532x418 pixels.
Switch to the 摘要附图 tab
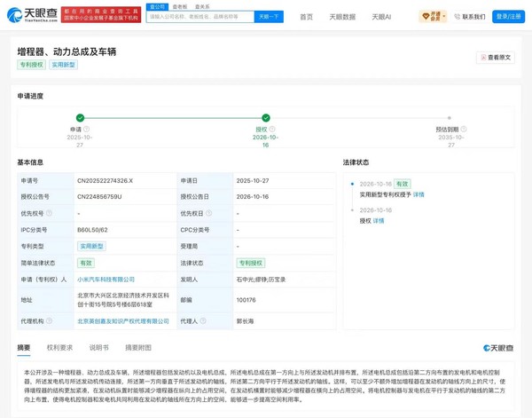[138, 348]
